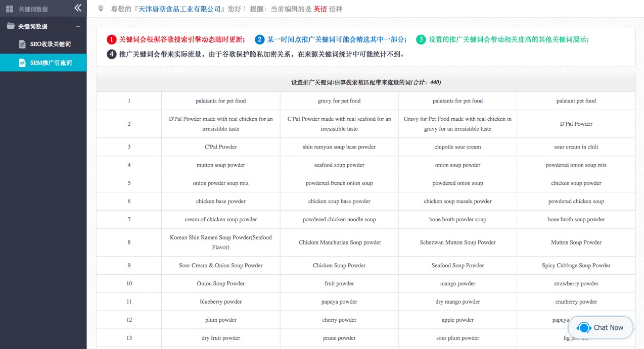Click the document icon of SEO收录关键词
644x349 pixels.
coord(22,44)
